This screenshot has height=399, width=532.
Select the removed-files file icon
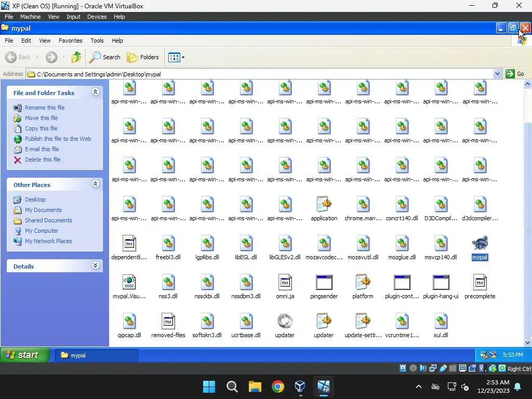point(168,321)
